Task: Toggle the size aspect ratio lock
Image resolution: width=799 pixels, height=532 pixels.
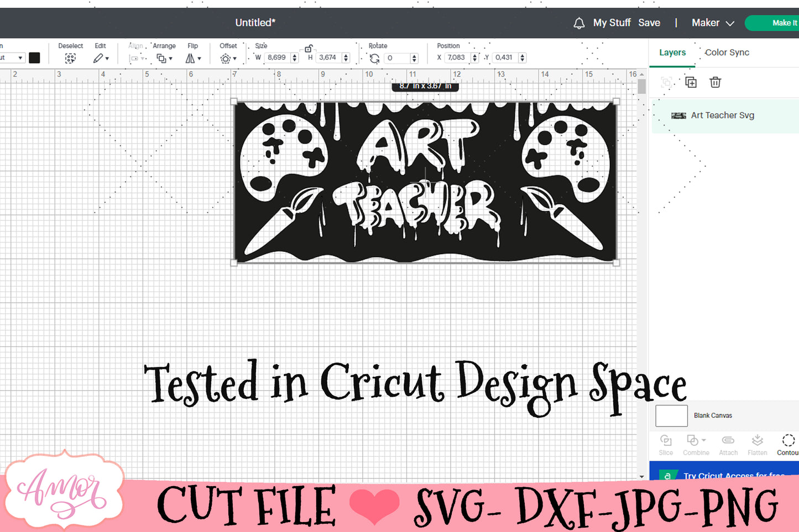Action: tap(309, 49)
